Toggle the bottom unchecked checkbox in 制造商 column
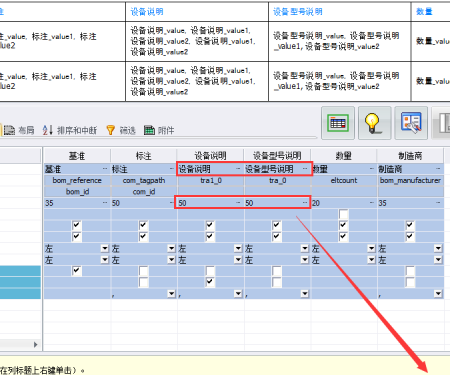 pos(410,282)
